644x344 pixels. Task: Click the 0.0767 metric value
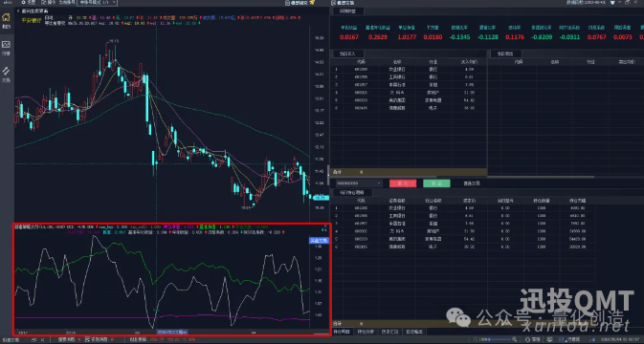click(x=596, y=37)
